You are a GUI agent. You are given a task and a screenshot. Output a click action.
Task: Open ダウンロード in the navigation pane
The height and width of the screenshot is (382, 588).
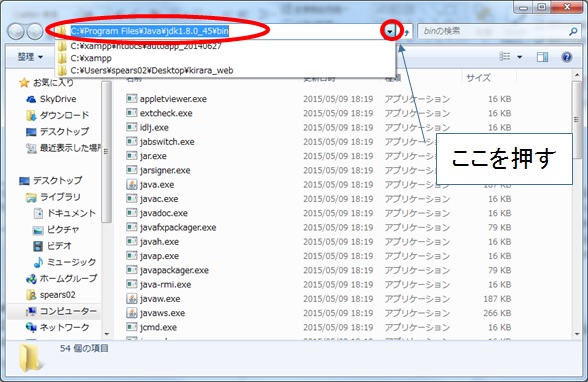(x=58, y=115)
